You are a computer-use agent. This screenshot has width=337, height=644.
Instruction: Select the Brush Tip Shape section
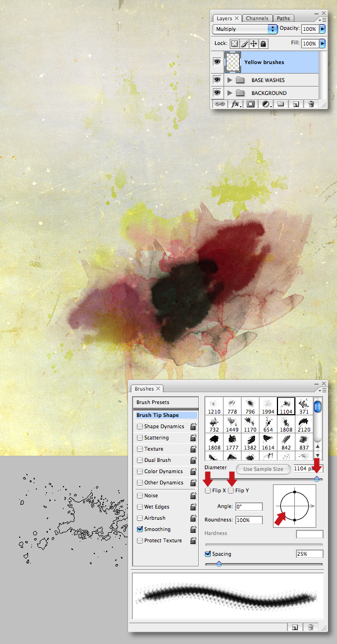(x=166, y=415)
